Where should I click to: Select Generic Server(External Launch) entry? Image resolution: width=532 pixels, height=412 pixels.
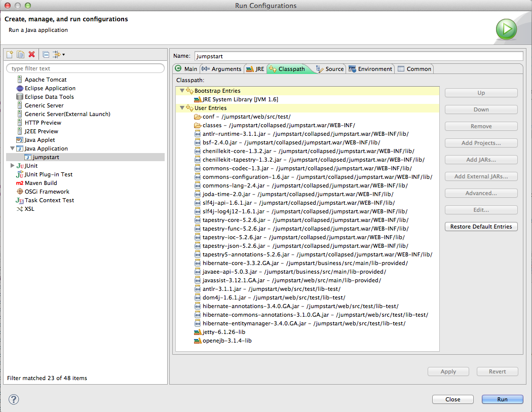[x=67, y=114]
